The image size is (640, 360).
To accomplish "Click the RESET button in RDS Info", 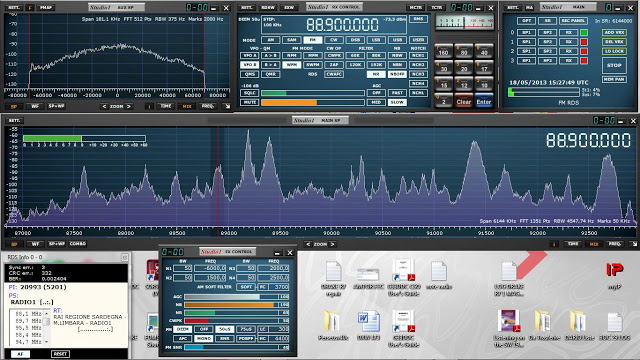I will click(x=60, y=354).
